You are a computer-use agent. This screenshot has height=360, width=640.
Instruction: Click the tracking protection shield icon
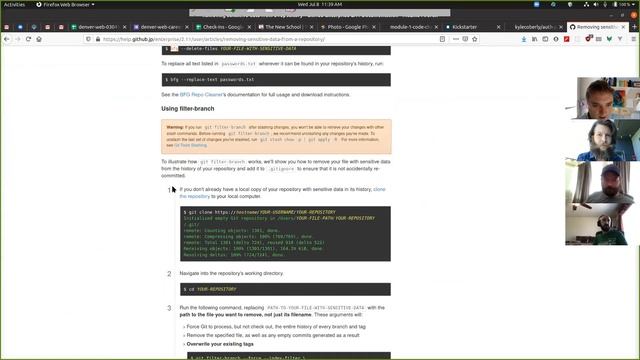[89, 39]
